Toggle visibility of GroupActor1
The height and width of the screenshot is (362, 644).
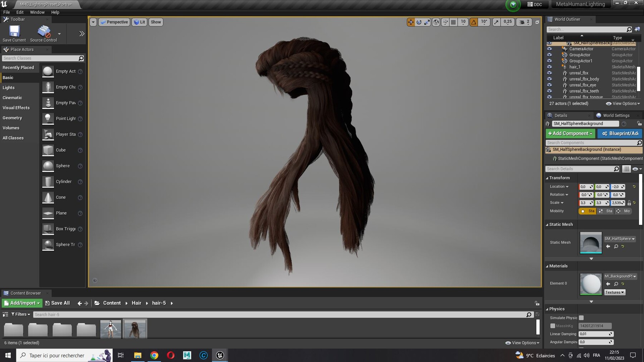(550, 61)
